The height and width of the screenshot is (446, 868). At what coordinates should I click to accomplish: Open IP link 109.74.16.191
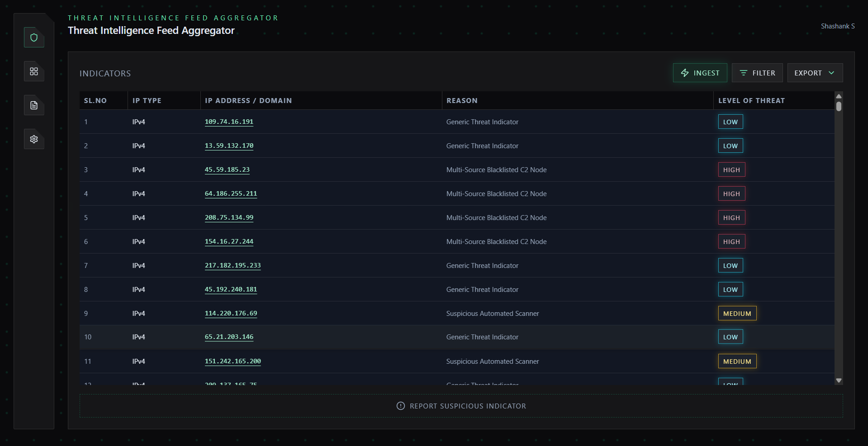pyautogui.click(x=229, y=122)
